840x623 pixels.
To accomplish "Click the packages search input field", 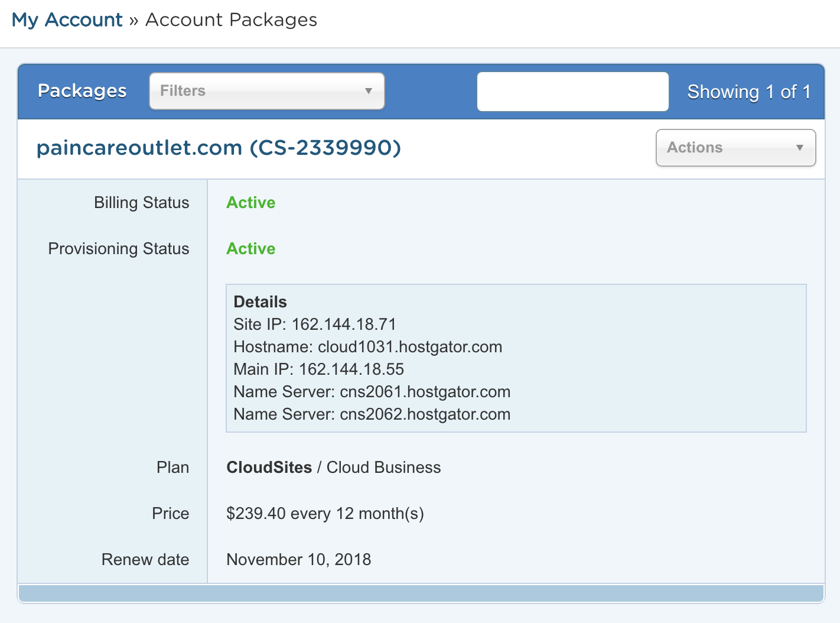I will [572, 92].
